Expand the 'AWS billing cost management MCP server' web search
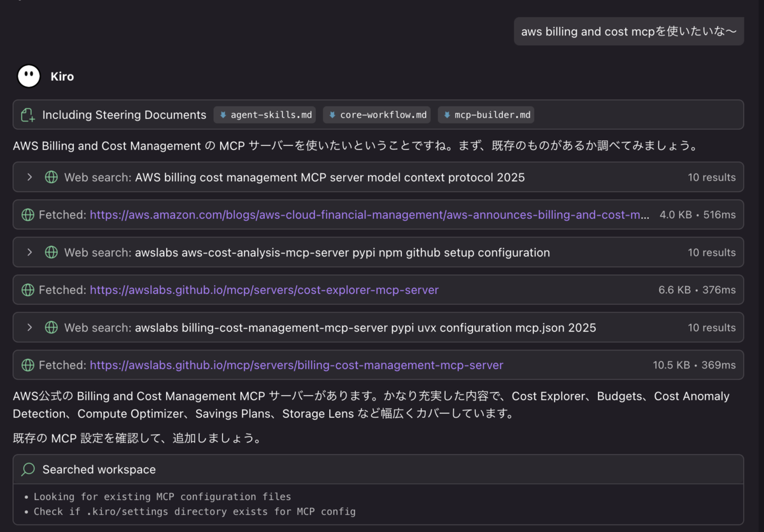The image size is (764, 532). 29,178
